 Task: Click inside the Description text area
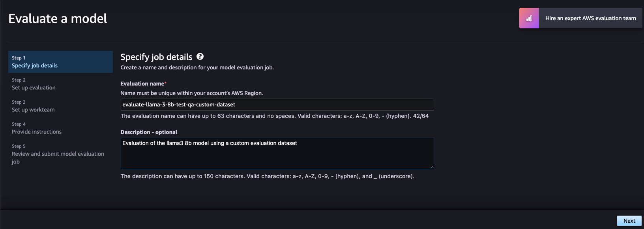point(277,153)
